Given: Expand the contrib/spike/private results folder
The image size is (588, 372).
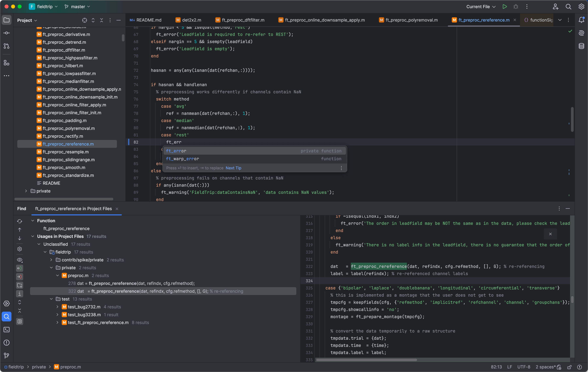Looking at the screenshot, I should coord(51,260).
